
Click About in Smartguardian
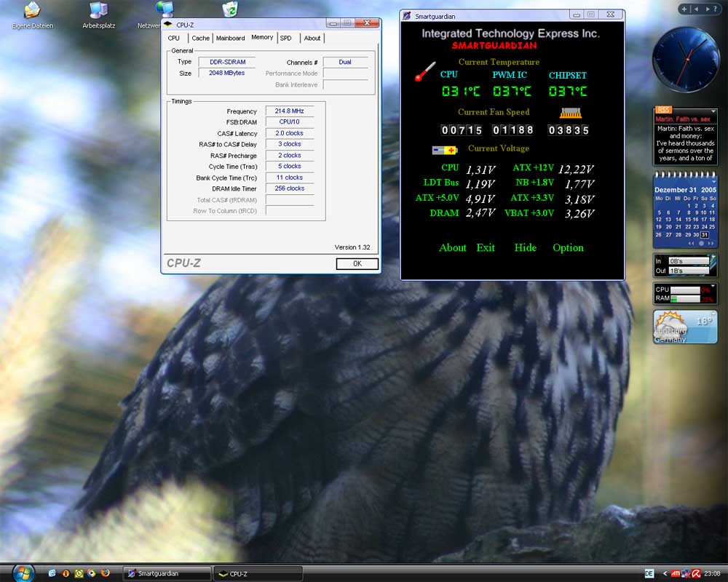coord(453,248)
